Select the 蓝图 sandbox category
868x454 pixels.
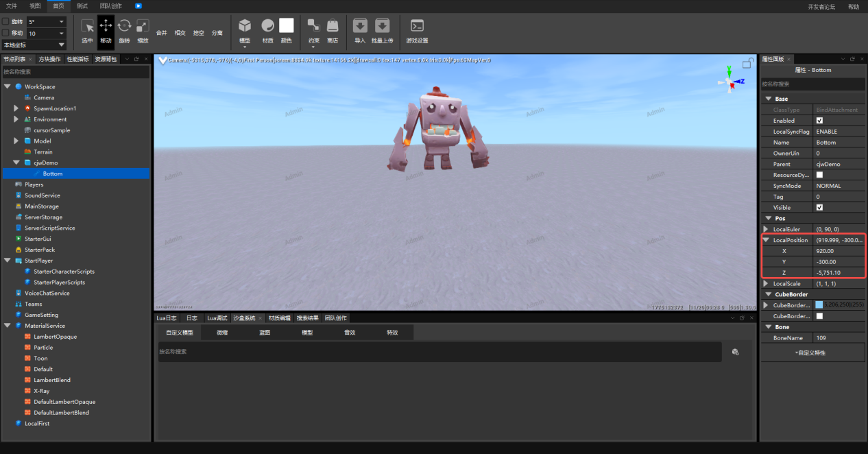265,333
